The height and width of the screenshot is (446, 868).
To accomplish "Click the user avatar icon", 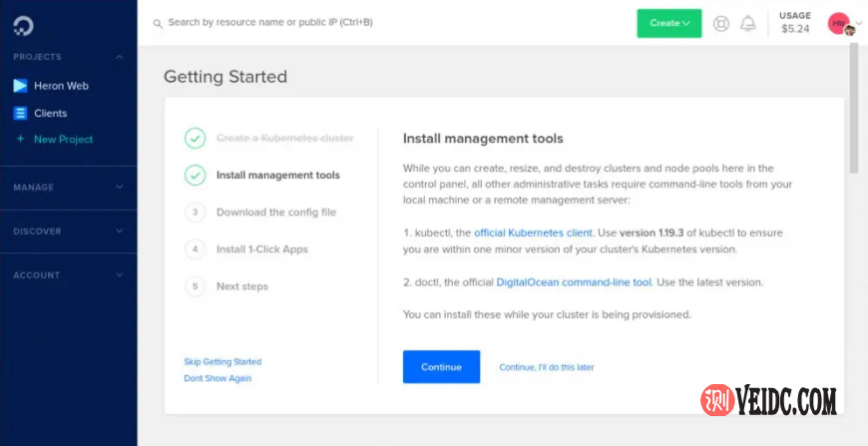I will tap(839, 23).
